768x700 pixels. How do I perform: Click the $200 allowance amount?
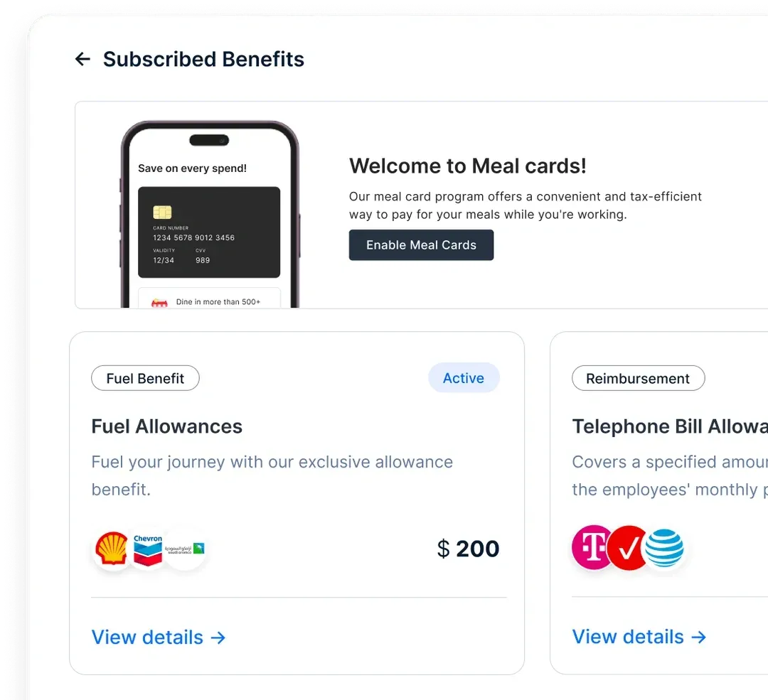click(467, 548)
